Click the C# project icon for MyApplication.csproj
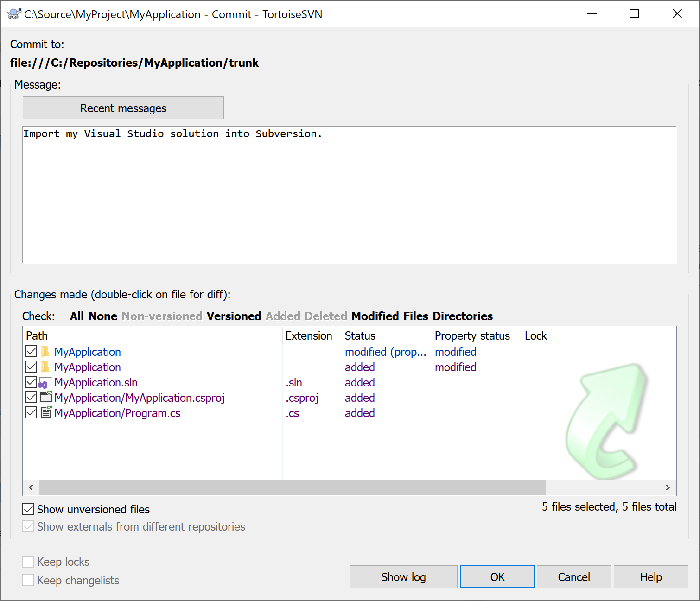The width and height of the screenshot is (700, 601). 45,397
